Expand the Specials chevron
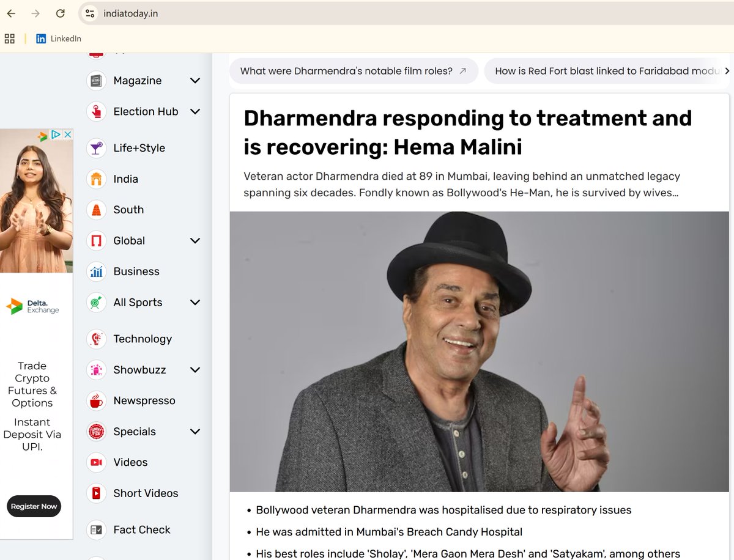 coord(195,432)
